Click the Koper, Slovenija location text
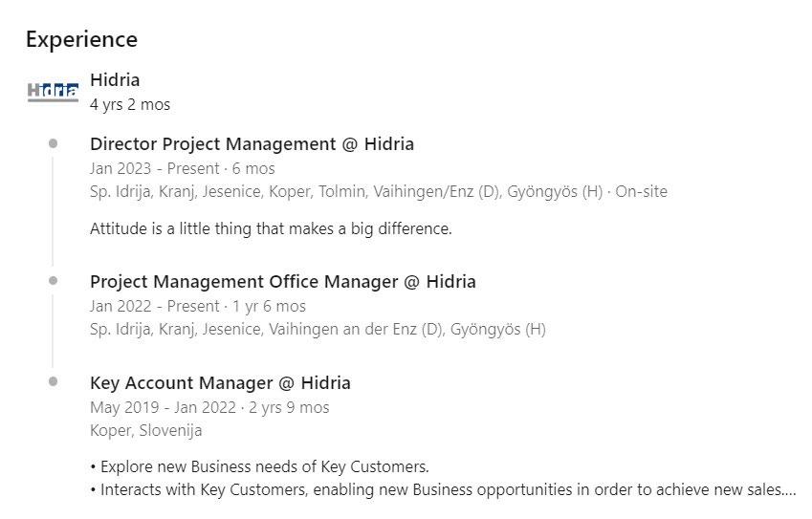 click(146, 430)
